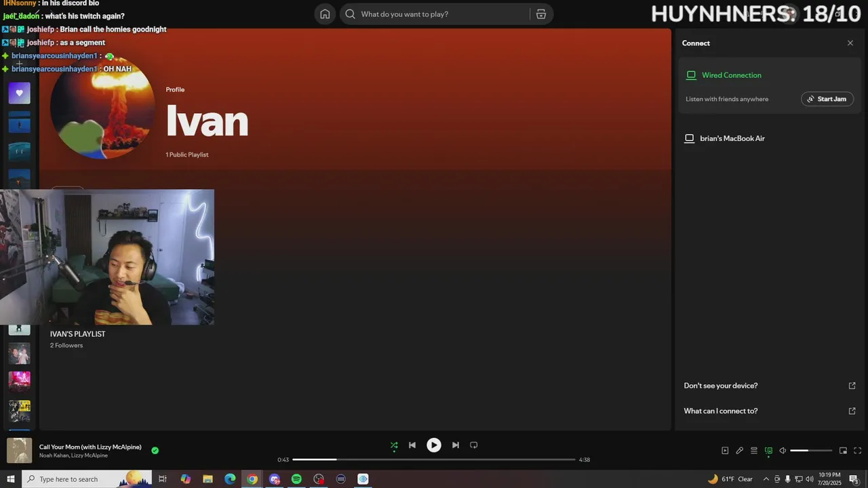868x488 pixels.
Task: Open IVAN'S PLAYLIST
Action: [x=77, y=334]
